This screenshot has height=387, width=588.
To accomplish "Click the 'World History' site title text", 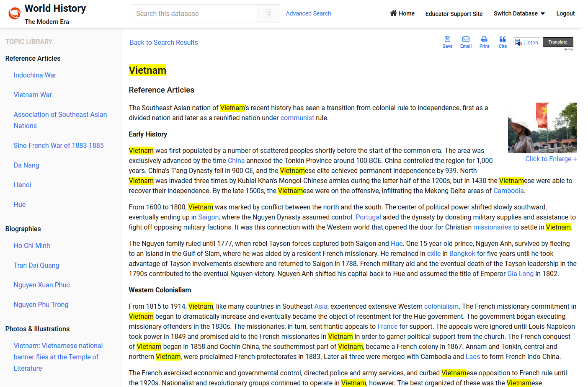I will pos(55,8).
